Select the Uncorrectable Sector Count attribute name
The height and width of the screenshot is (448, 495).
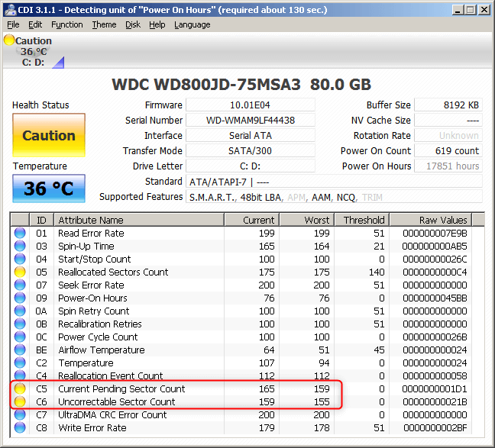[x=116, y=401]
